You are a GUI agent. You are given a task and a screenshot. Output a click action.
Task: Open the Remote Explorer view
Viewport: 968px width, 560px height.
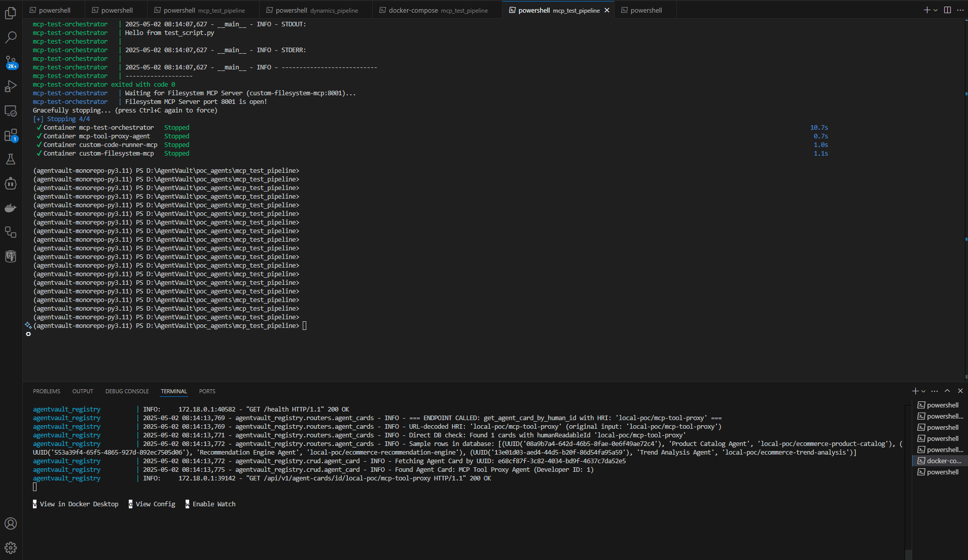[x=11, y=111]
